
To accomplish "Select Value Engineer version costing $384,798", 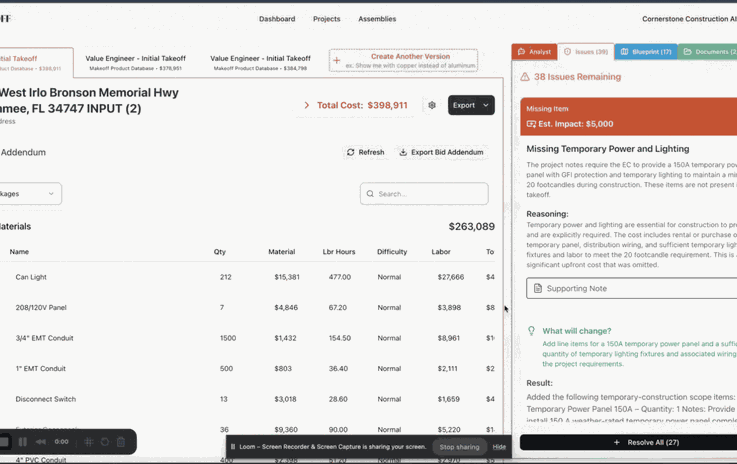I will pos(260,63).
